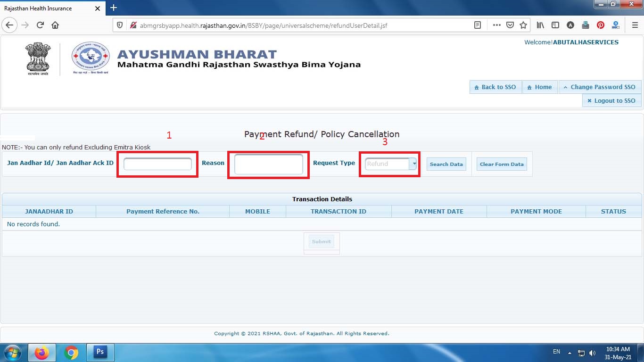
Task: Open the Request Type dropdown
Action: [x=391, y=164]
